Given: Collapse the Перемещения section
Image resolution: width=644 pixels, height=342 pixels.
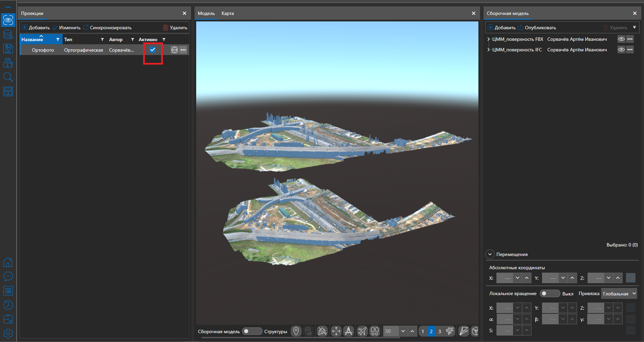Looking at the screenshot, I should coord(490,254).
